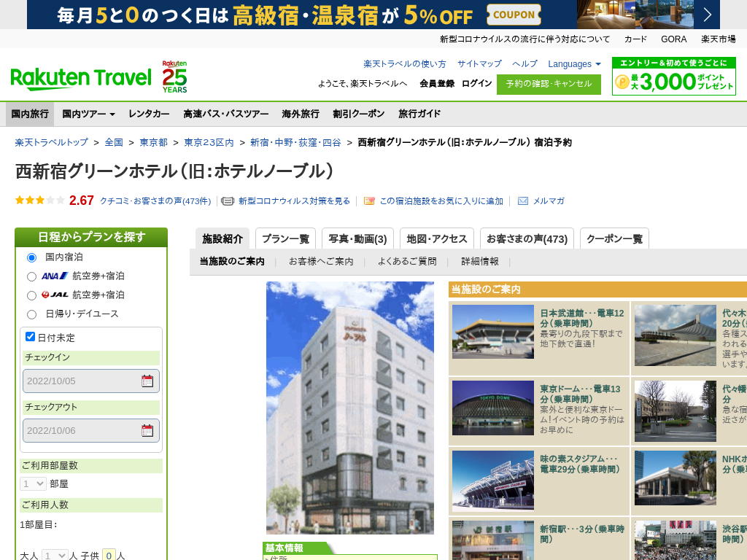Open クチコミ・お客さまの声(473件) link
747x560 pixels.
pyautogui.click(x=155, y=201)
